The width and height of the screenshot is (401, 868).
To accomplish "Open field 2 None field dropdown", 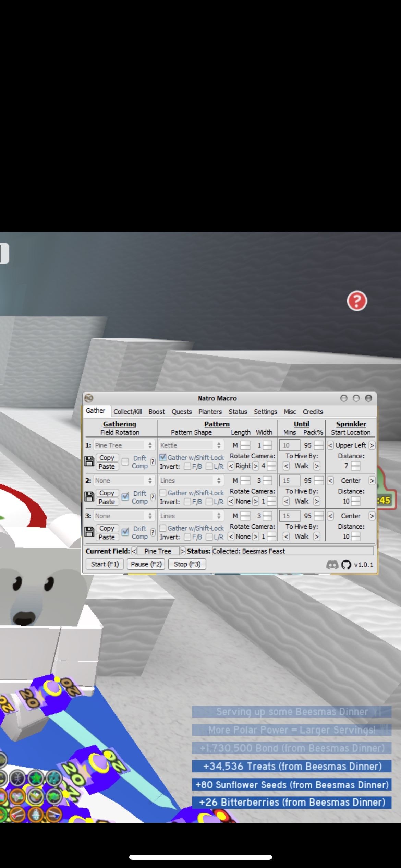I will pos(124,481).
